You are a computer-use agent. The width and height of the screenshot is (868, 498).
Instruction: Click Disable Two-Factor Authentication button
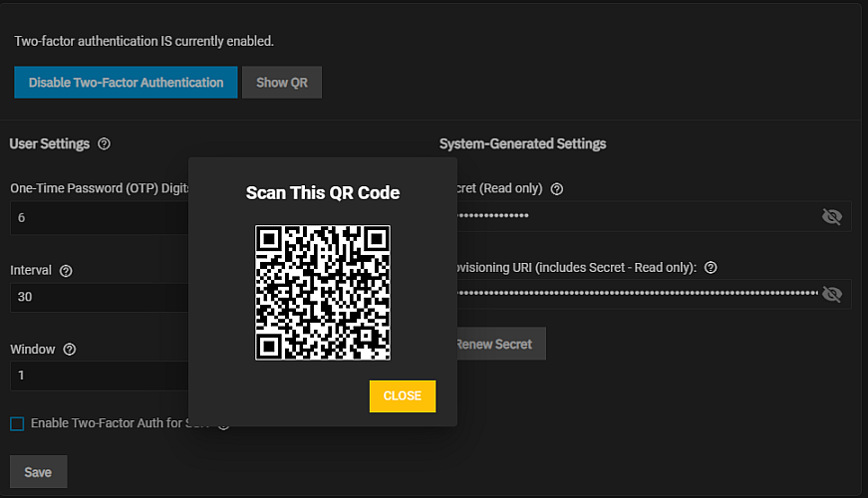click(126, 83)
